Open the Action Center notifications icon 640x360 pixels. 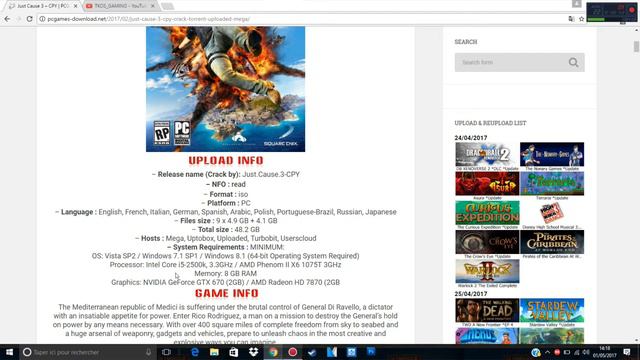pos(627,352)
